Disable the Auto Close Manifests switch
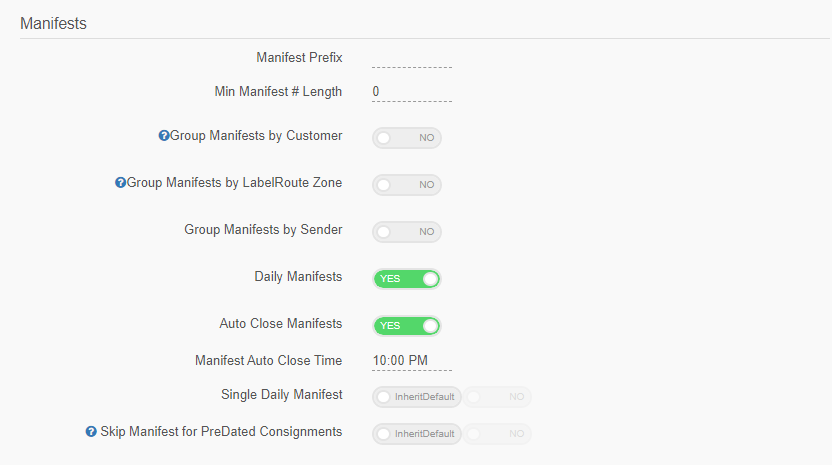 [407, 326]
